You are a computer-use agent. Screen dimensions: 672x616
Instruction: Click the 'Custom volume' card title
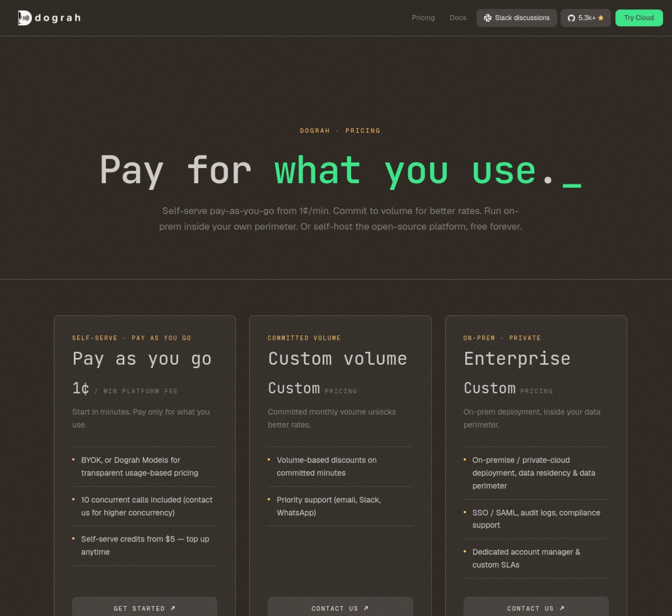coord(337,359)
